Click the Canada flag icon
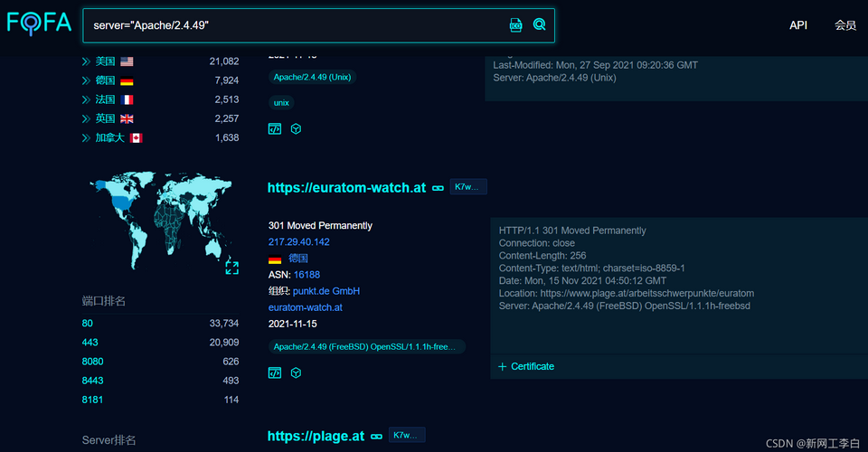Viewport: 868px width, 452px height. tap(137, 137)
